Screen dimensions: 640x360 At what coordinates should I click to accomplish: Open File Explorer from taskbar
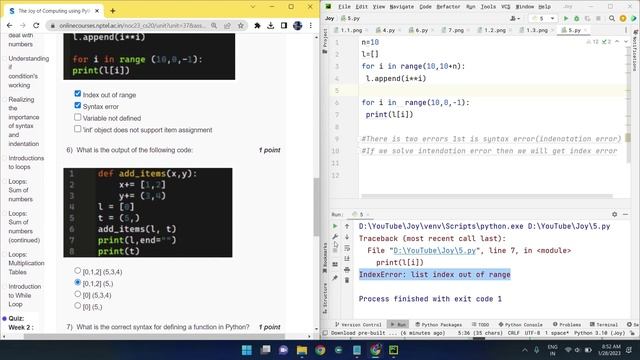pos(302,350)
